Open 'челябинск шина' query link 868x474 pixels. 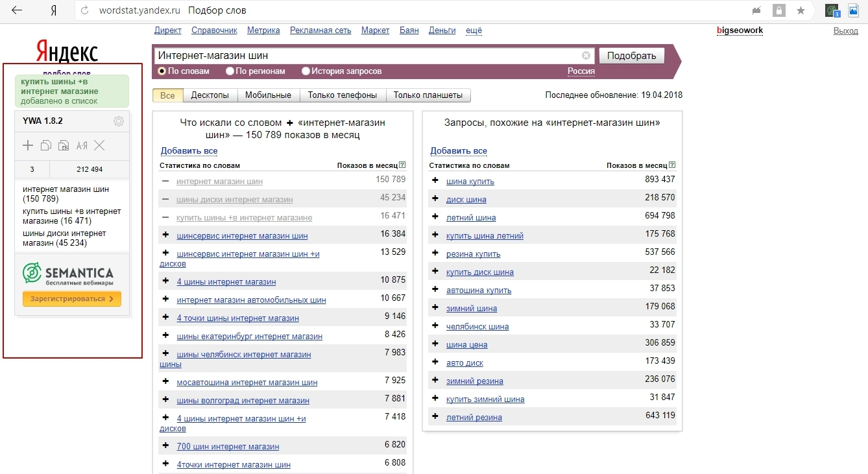pyautogui.click(x=477, y=326)
